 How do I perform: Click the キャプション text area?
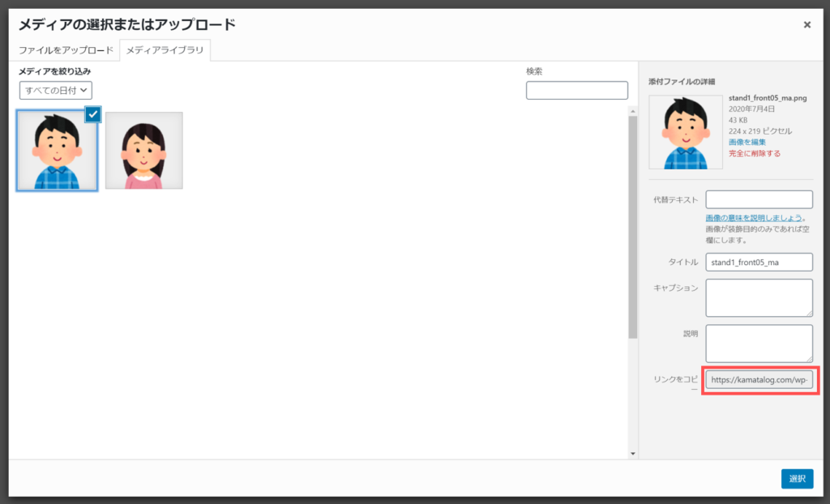click(x=759, y=298)
